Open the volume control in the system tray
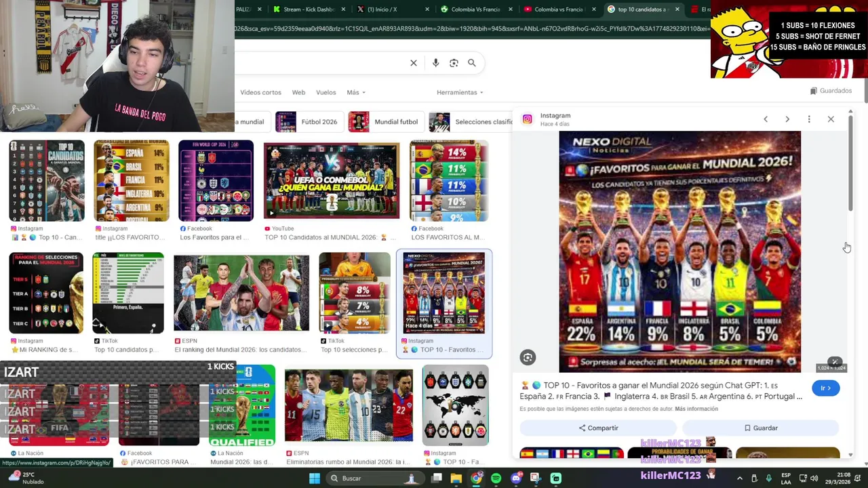 [814, 479]
